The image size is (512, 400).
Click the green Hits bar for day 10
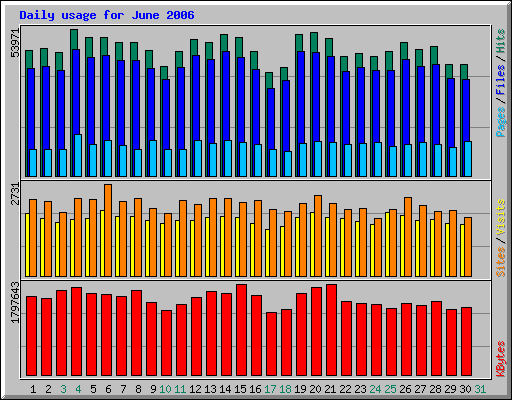(x=164, y=73)
